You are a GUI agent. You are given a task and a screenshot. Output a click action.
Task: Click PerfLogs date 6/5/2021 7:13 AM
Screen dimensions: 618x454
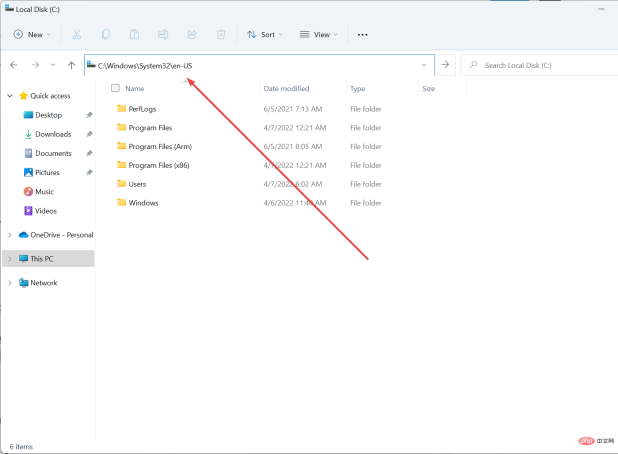pos(293,109)
